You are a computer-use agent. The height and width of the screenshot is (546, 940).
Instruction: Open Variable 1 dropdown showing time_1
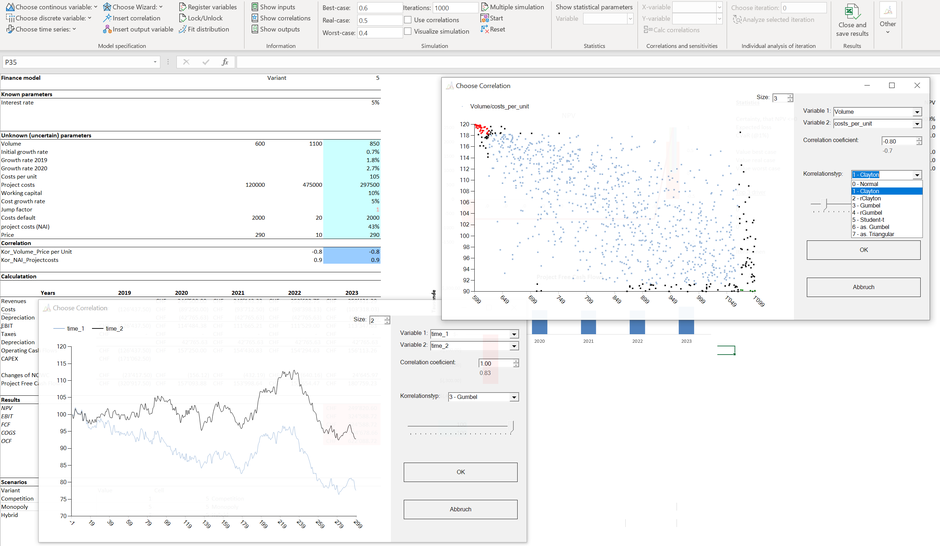tap(514, 334)
